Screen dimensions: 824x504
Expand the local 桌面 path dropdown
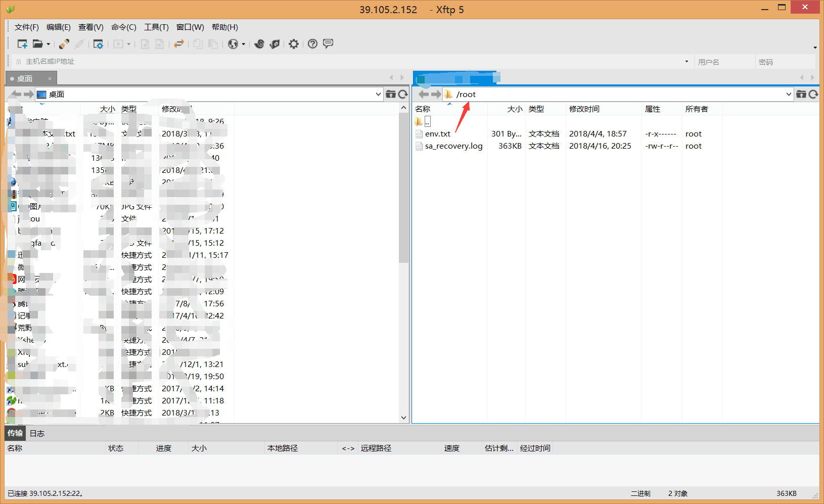pos(378,94)
